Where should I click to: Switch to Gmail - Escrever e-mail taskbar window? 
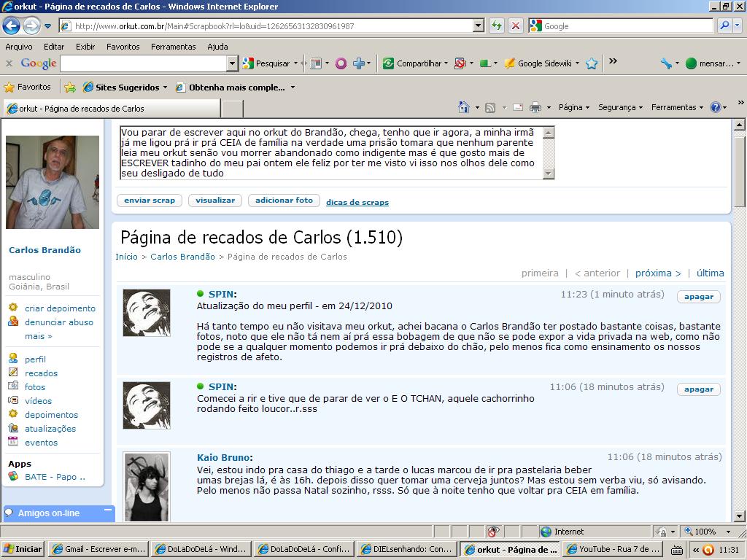tap(99, 549)
